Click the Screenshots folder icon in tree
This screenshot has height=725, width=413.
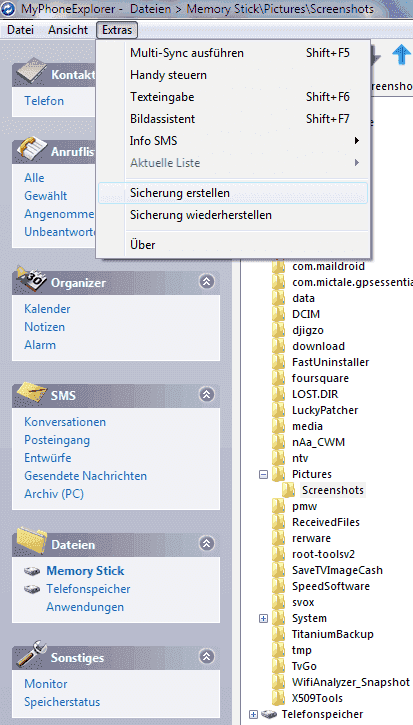[x=288, y=490]
